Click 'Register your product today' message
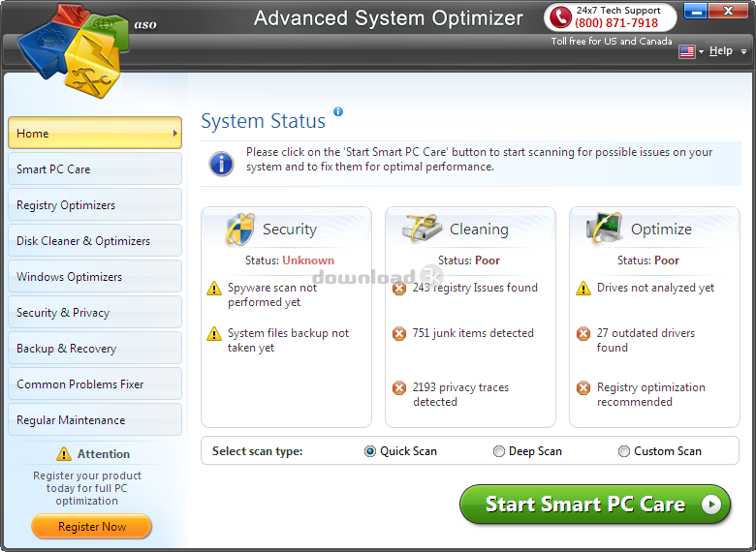 [x=87, y=488]
